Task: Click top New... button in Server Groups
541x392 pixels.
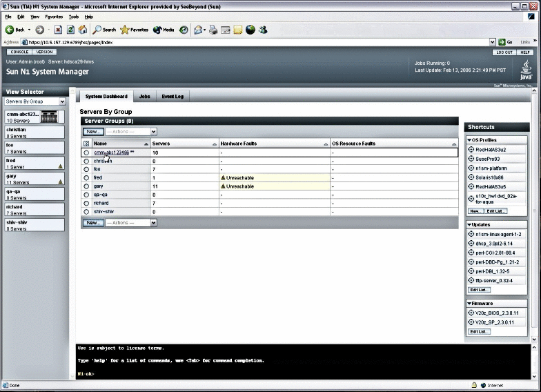Action: pos(93,131)
